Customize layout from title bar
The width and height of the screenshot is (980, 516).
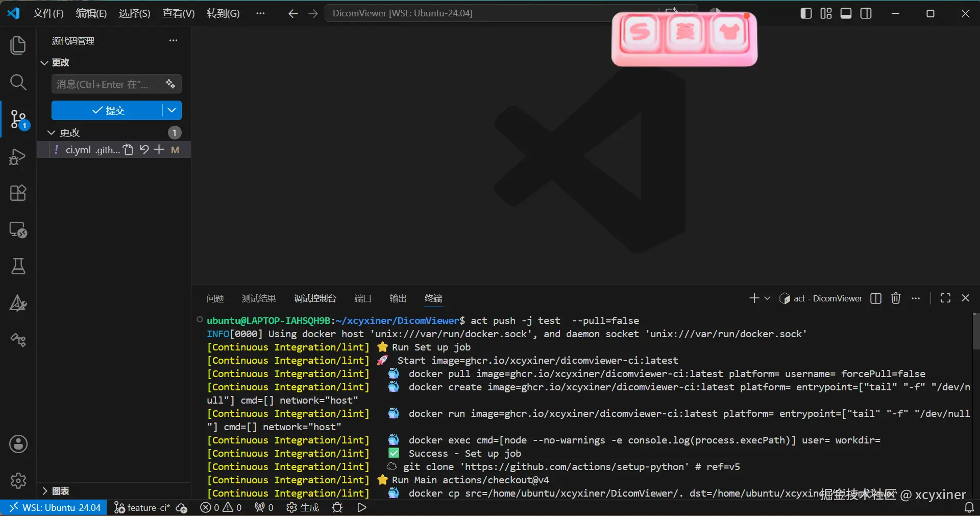826,14
